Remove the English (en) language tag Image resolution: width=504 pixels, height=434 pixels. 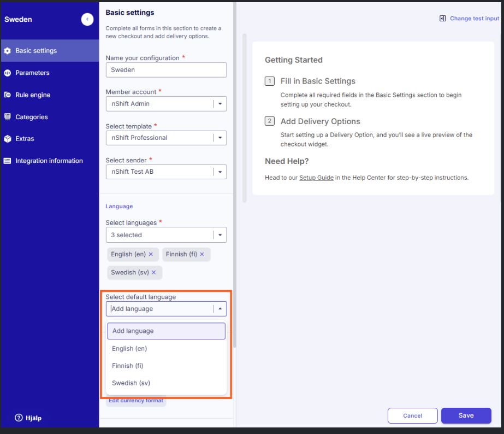[151, 254]
